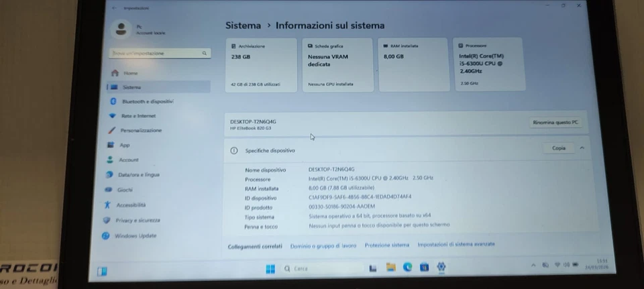Viewport: 644px width, 289px height.
Task: Go back with the back arrow
Action: point(114,8)
